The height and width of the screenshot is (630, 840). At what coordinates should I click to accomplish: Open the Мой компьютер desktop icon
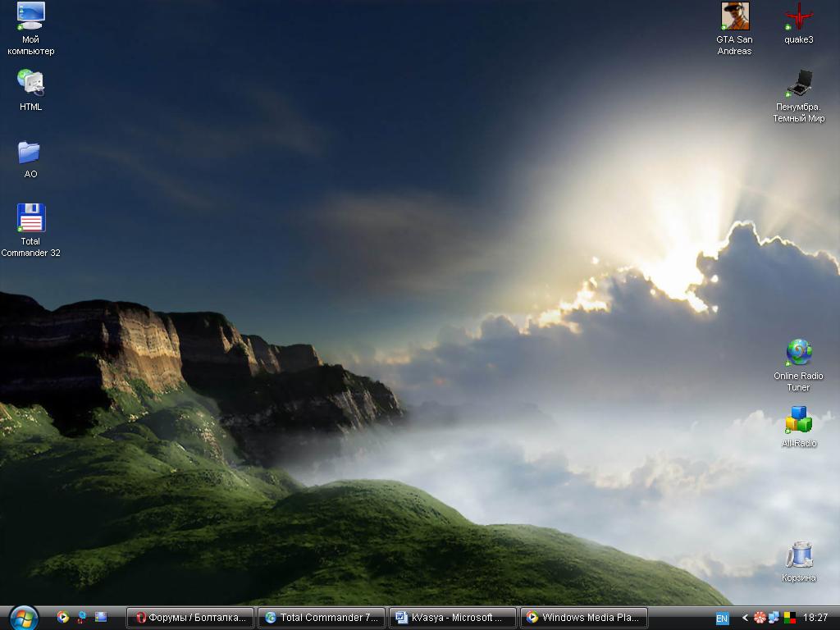click(30, 29)
